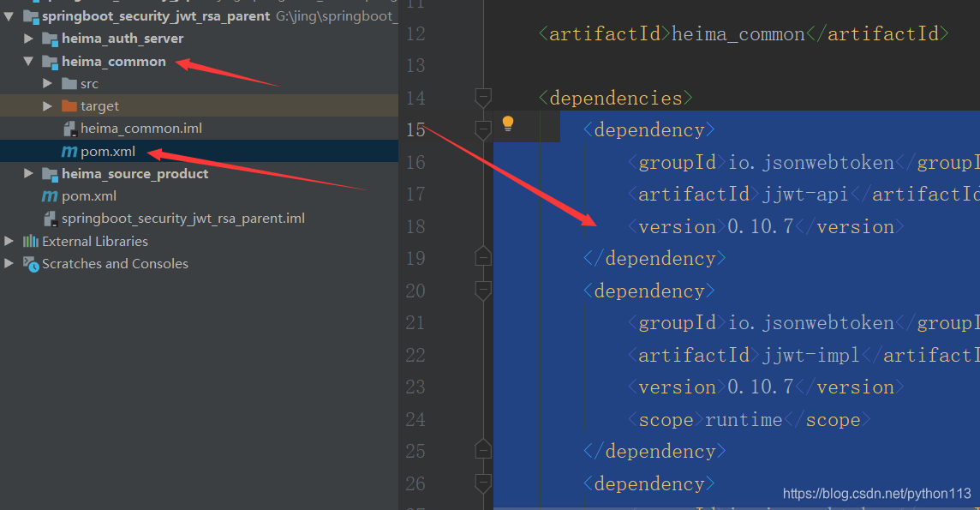Click the src folder icon
Image resolution: width=980 pixels, height=510 pixels.
coord(69,84)
